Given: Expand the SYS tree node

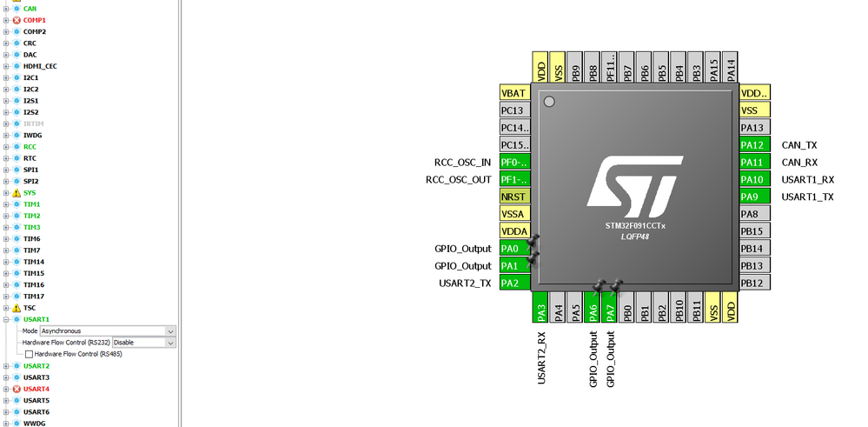Looking at the screenshot, I should [x=6, y=193].
